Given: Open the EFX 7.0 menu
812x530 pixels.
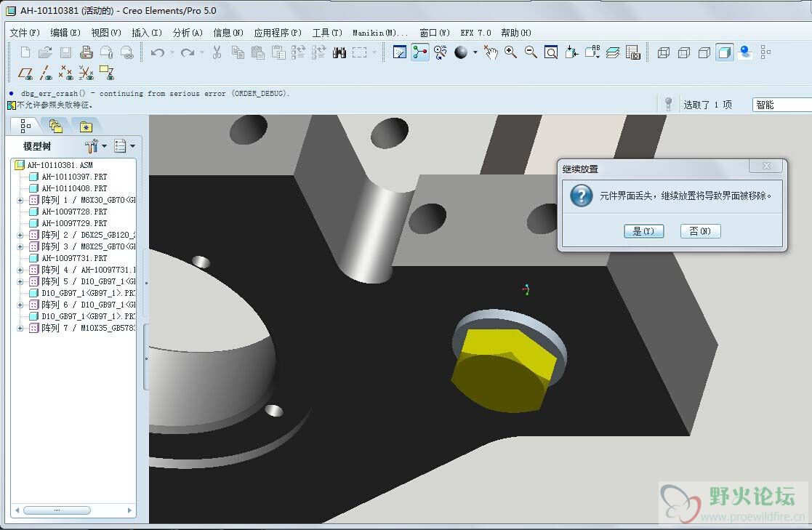Looking at the screenshot, I should click(x=475, y=33).
